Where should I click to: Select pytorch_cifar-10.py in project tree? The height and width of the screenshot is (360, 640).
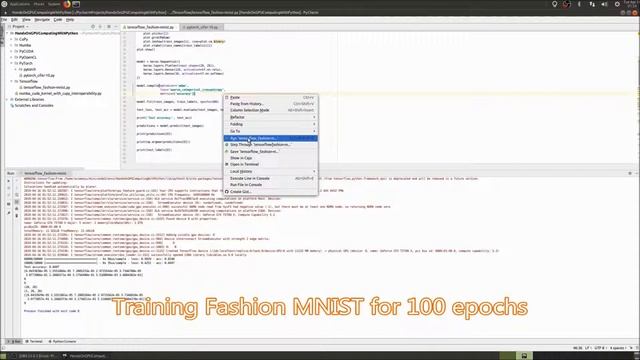coord(39,76)
